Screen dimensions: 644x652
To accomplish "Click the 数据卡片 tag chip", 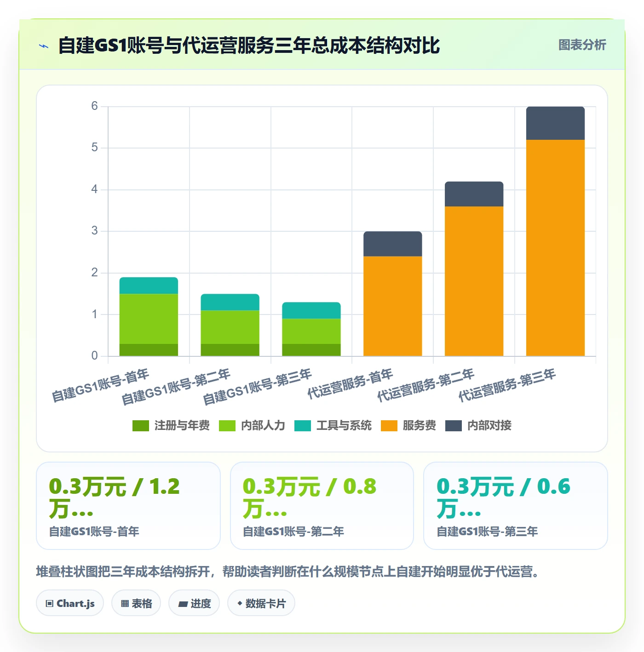I will [261, 603].
